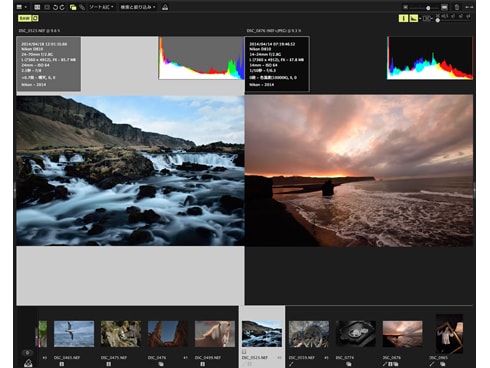The height and width of the screenshot is (368, 490).
Task: Click stack icon below DSC_0774 label
Action: [349, 364]
